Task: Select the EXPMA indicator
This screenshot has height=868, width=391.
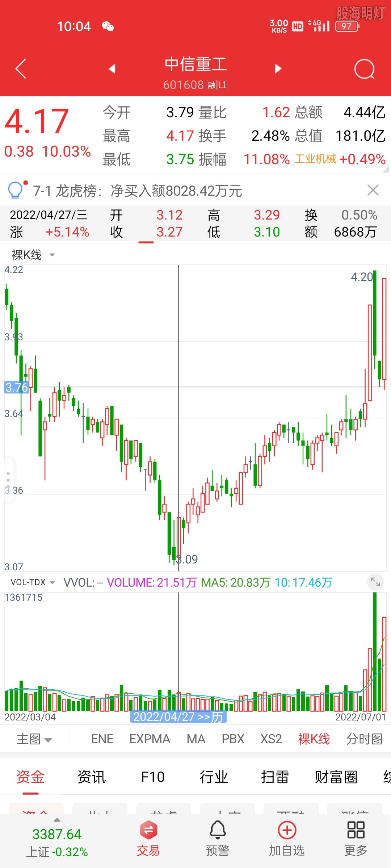Action: coord(150,739)
